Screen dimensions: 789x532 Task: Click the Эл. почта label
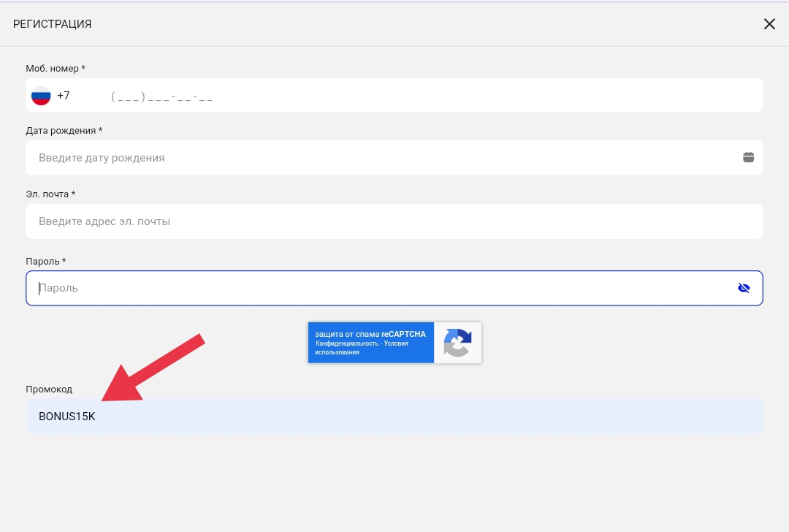coord(50,194)
